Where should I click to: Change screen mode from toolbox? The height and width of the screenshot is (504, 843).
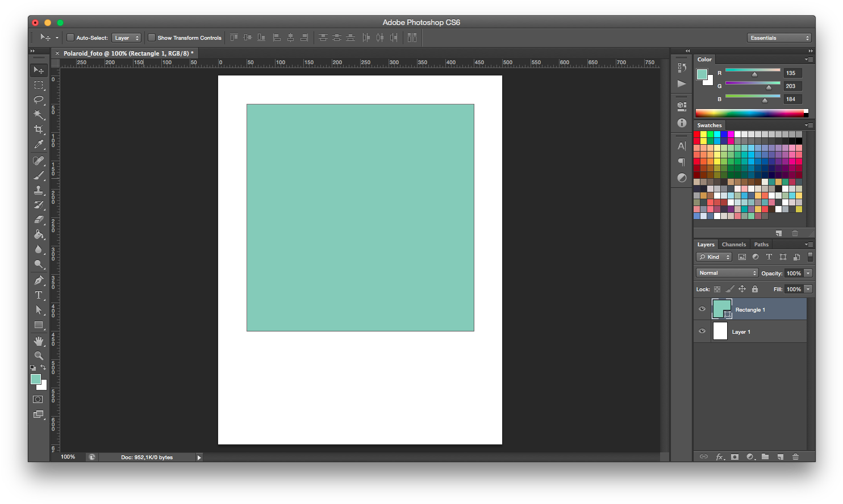click(x=38, y=414)
